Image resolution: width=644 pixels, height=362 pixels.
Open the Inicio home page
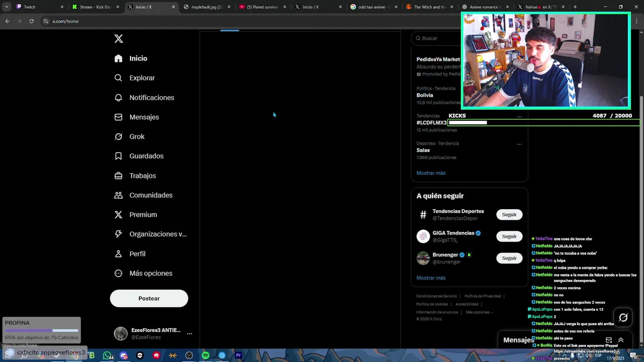131,58
